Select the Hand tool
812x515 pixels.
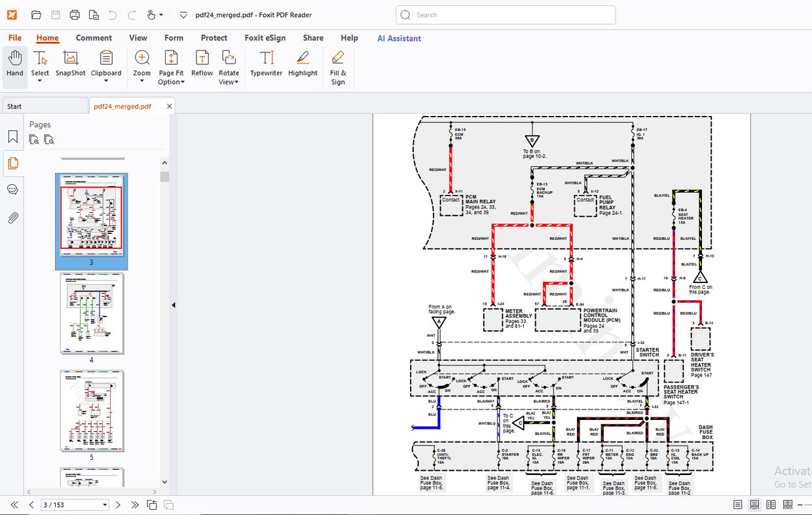click(x=14, y=64)
